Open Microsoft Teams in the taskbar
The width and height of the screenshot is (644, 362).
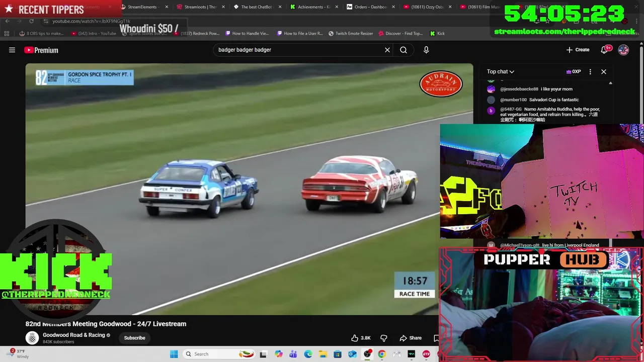293,354
